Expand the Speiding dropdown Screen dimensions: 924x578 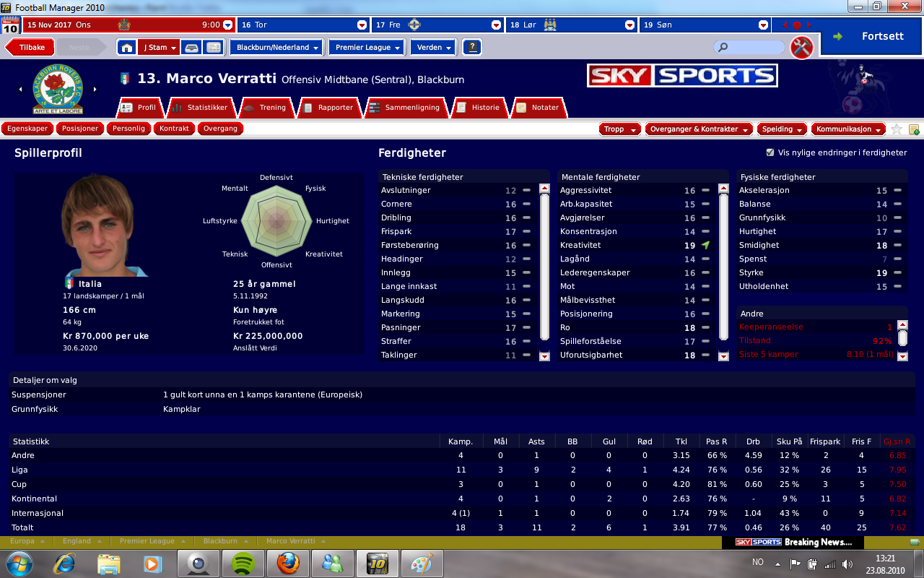pyautogui.click(x=783, y=129)
